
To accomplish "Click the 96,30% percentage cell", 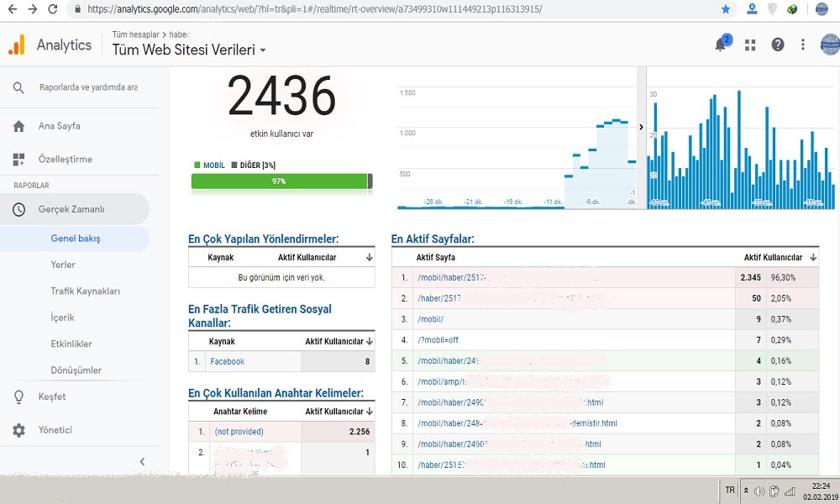I will [x=783, y=277].
